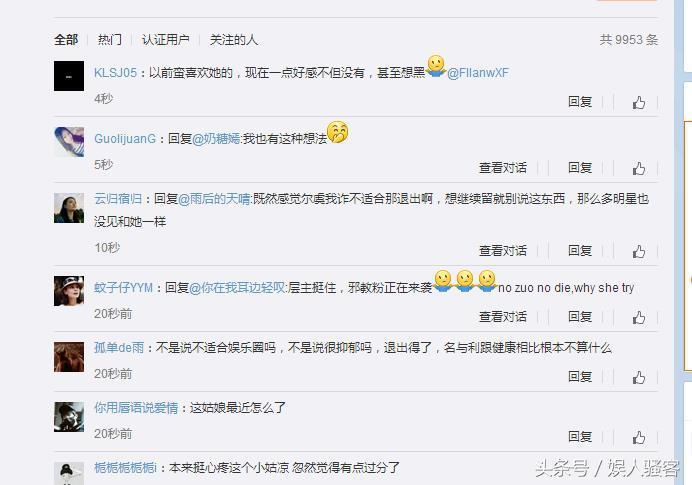Click 查看对话 on GuolijuanG's comment
The height and width of the screenshot is (485, 692).
[503, 168]
